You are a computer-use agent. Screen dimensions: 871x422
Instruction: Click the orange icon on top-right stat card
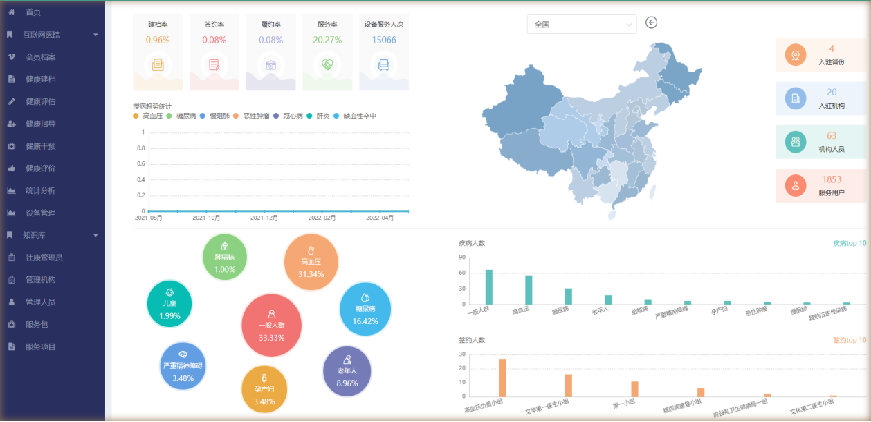(795, 54)
